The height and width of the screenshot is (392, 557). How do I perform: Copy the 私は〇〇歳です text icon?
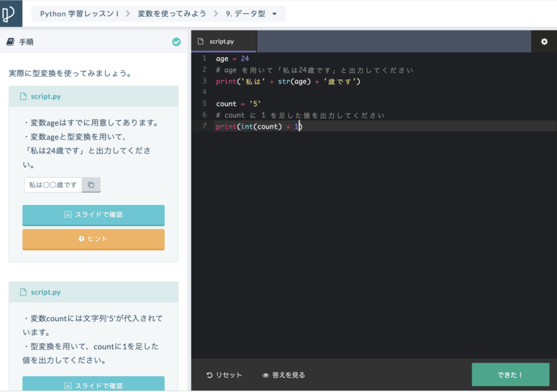tap(91, 185)
